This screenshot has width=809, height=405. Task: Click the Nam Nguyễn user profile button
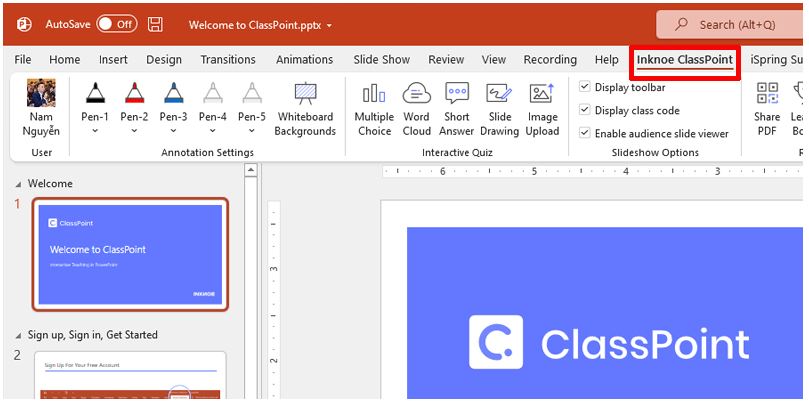pos(41,108)
